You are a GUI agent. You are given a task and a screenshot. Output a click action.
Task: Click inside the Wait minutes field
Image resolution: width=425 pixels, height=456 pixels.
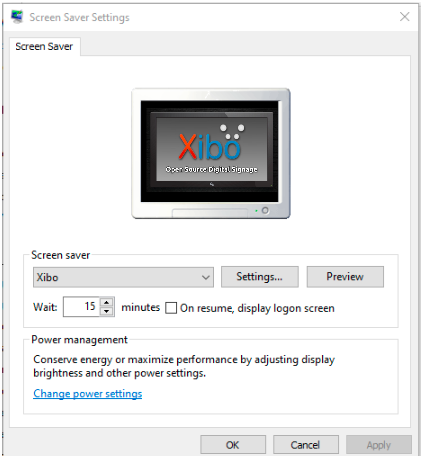point(82,307)
